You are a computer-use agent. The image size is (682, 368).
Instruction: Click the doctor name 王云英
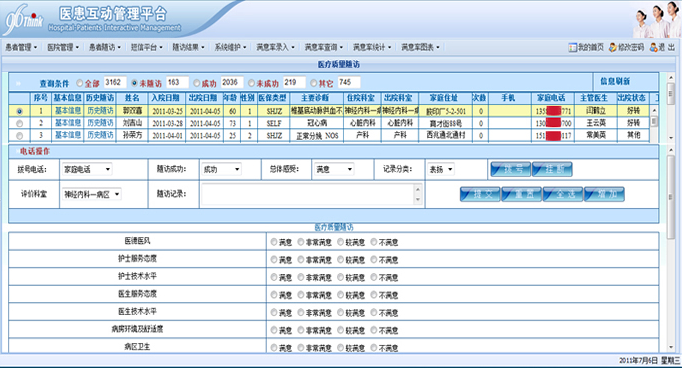pos(596,123)
